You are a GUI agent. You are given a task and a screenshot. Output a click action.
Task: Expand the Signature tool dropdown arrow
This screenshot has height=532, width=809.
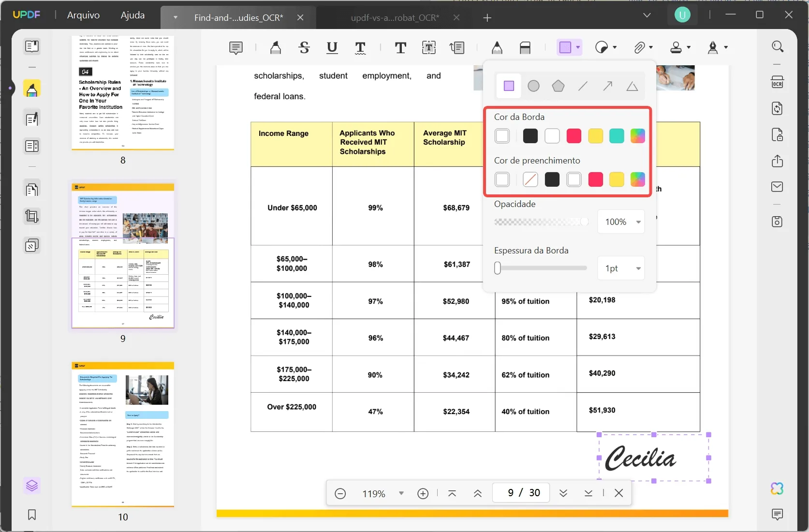726,47
